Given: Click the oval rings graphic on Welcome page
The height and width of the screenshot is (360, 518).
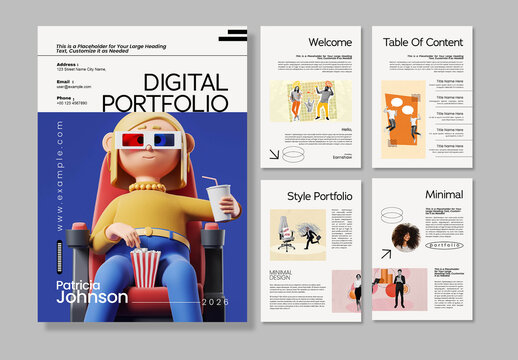Looking at the screenshot, I should point(293,154).
